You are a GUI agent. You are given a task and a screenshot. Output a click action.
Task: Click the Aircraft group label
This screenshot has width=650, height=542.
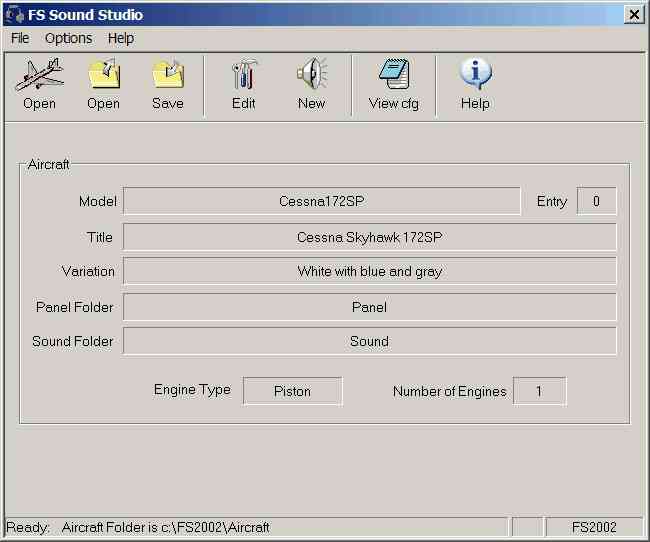(49, 164)
